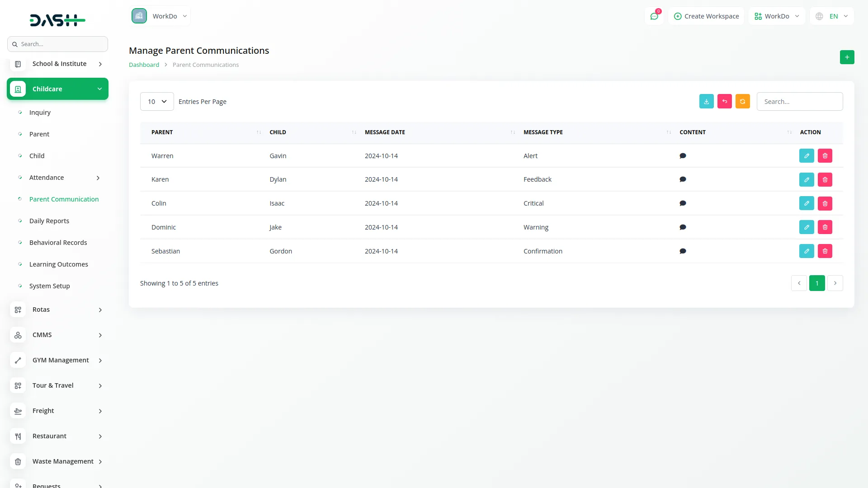Delete Sebastian's communication entry
Viewport: 868px width, 488px height.
(x=825, y=251)
